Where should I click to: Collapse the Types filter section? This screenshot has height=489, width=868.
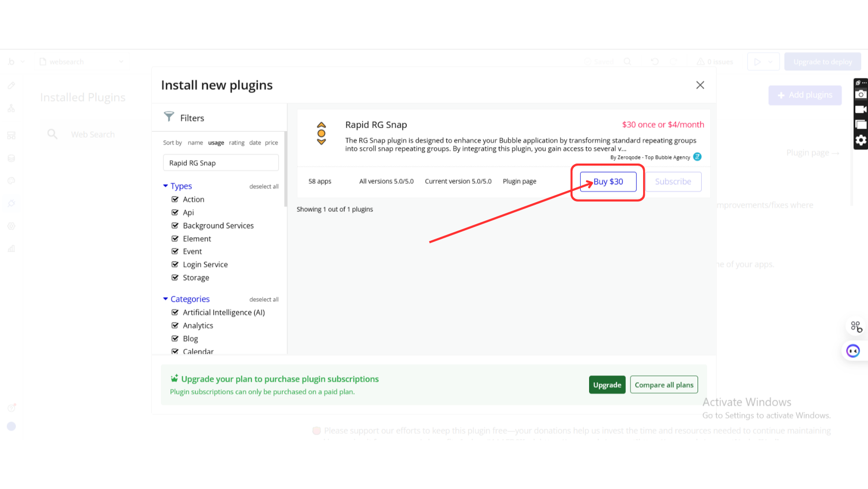click(166, 186)
